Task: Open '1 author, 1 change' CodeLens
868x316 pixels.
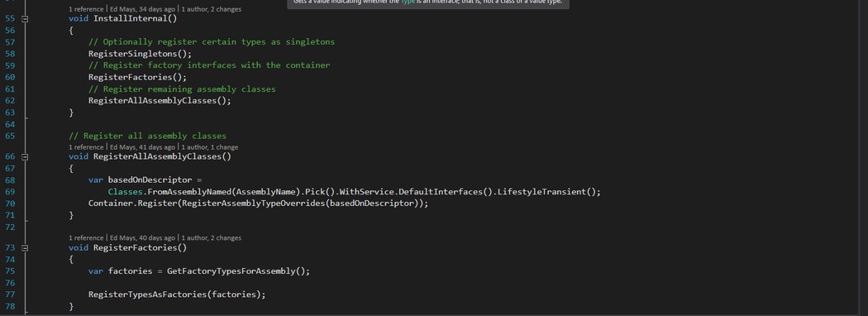Action: coord(209,147)
